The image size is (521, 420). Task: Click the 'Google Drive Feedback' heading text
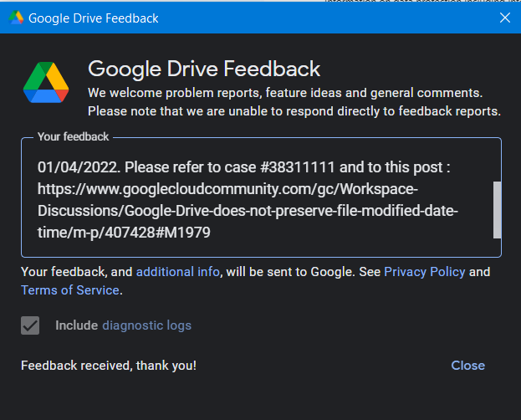pos(204,69)
